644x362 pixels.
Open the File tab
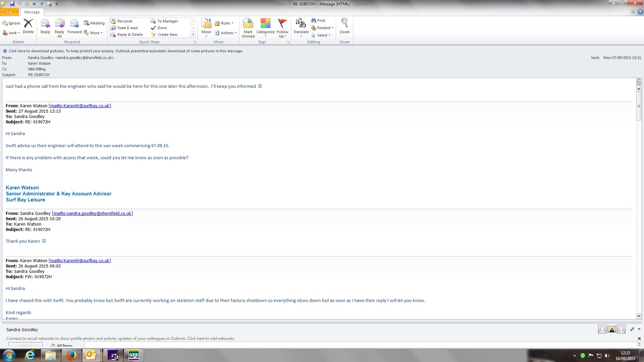tap(9, 12)
